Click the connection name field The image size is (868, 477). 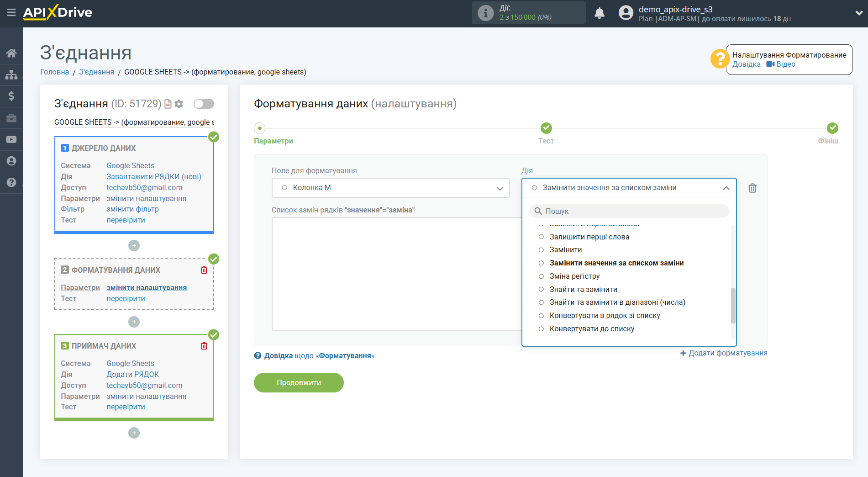(x=134, y=122)
